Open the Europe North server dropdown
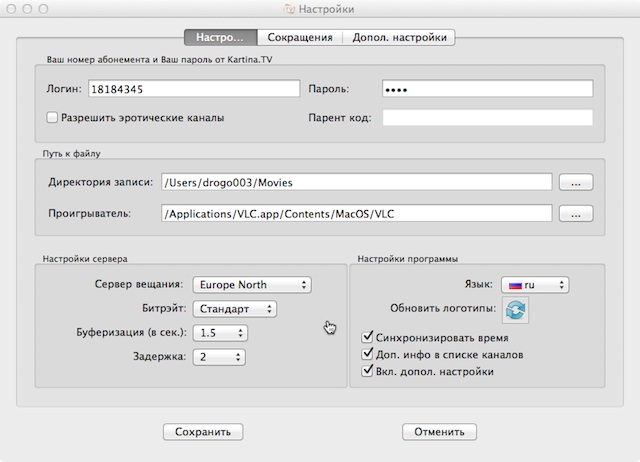This screenshot has width=640, height=462. coord(251,285)
